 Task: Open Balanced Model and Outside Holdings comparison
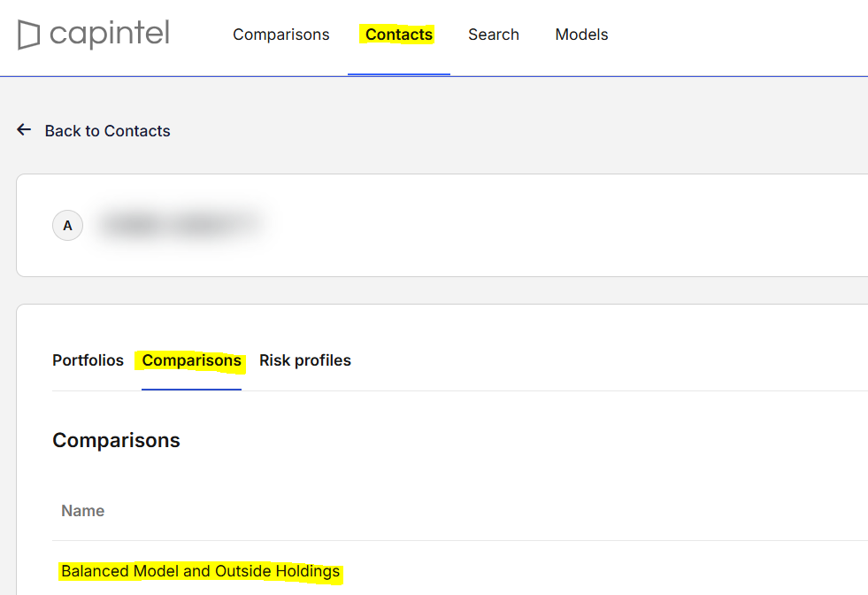(x=200, y=571)
